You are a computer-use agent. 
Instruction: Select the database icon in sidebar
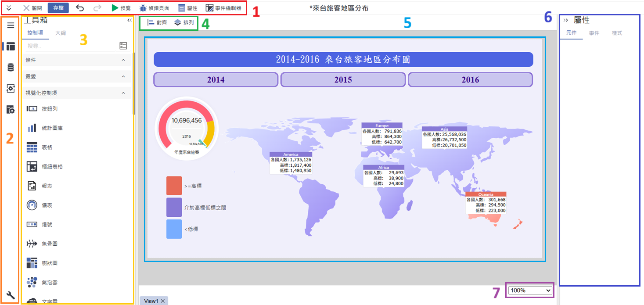[11, 67]
